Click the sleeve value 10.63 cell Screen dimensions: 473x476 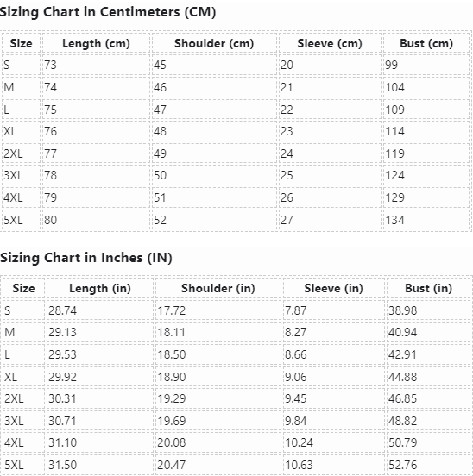[x=333, y=465]
